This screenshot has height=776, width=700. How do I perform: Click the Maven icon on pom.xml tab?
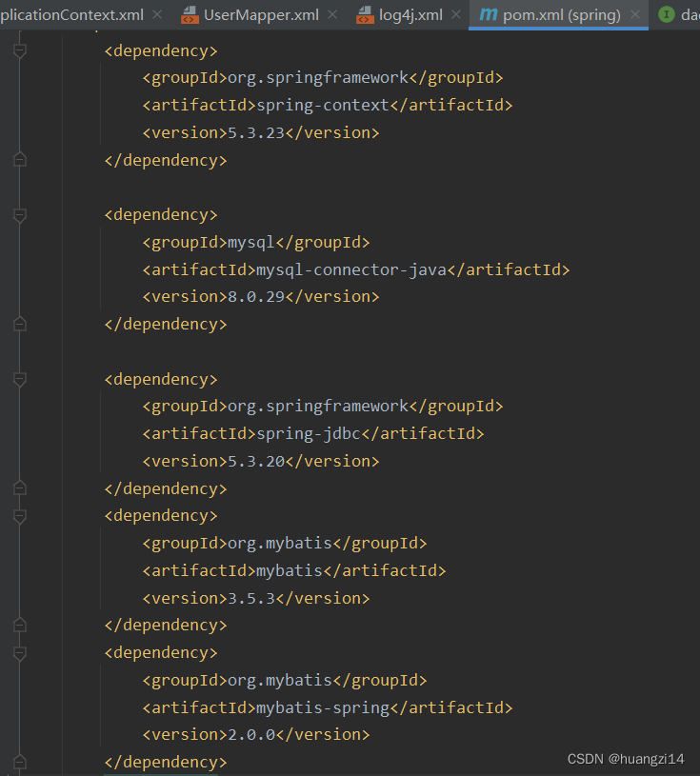pyautogui.click(x=488, y=14)
